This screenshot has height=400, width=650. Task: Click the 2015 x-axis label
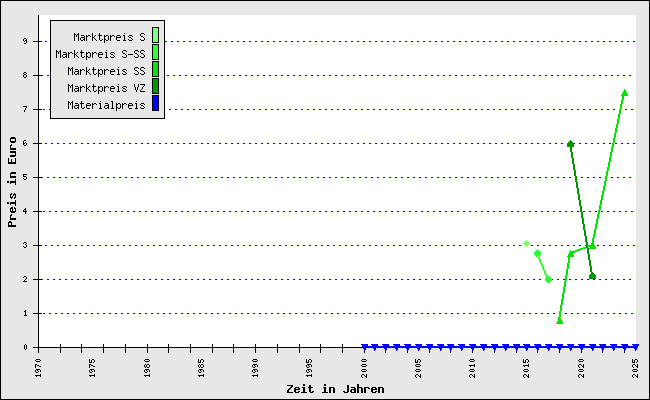(526, 368)
